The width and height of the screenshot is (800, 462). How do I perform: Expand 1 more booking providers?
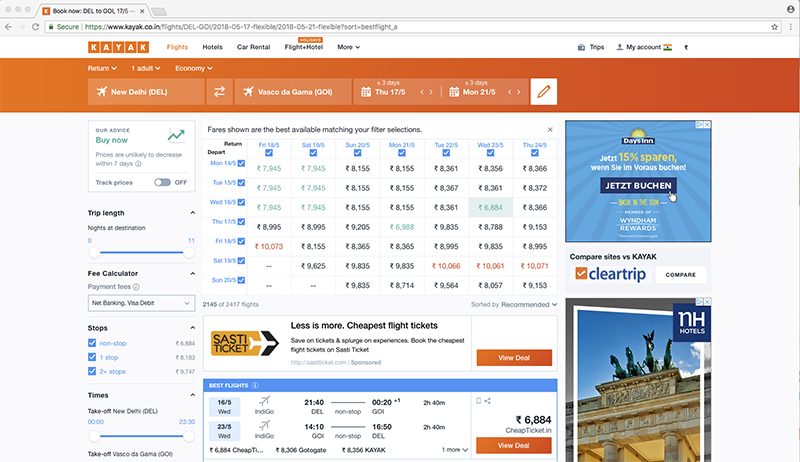coord(455,450)
